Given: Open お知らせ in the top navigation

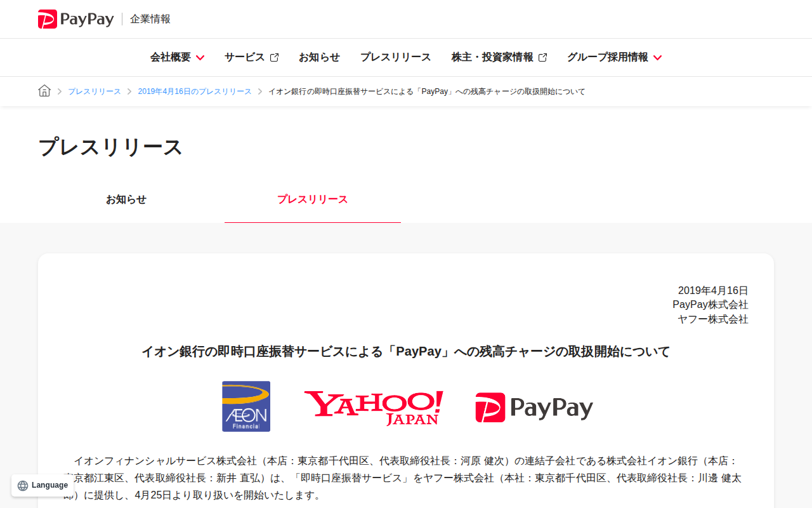Looking at the screenshot, I should pos(319,57).
